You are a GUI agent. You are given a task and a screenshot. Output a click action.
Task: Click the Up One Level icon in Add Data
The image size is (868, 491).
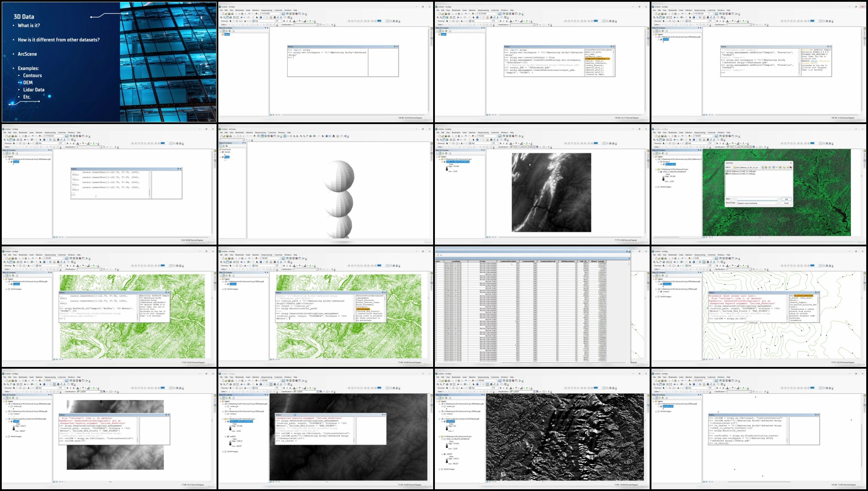tap(763, 167)
